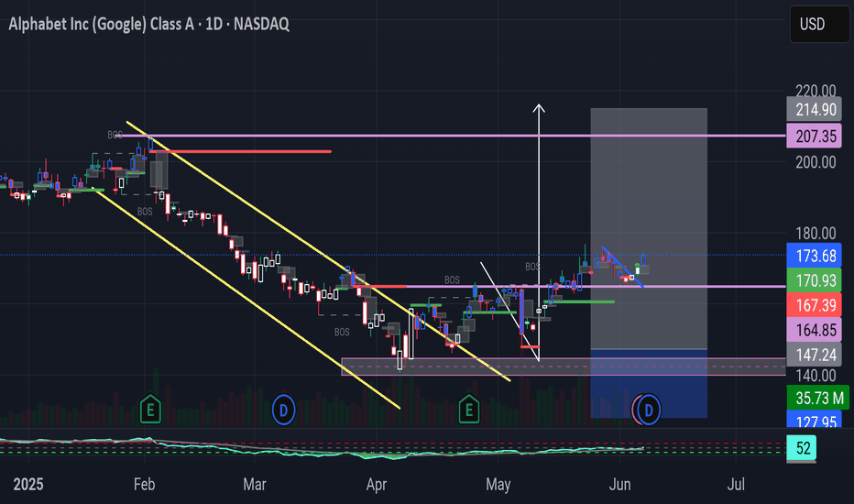Select the indicator value 52 label

802,448
